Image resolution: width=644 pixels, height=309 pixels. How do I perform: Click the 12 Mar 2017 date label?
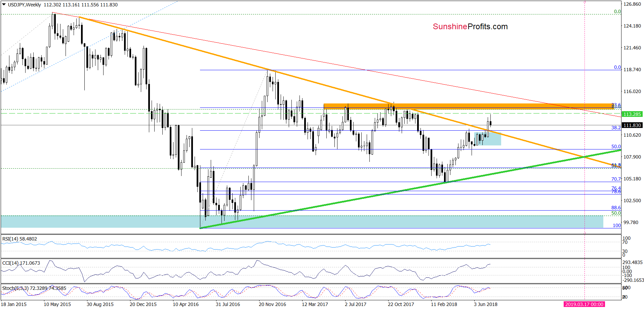click(x=315, y=304)
